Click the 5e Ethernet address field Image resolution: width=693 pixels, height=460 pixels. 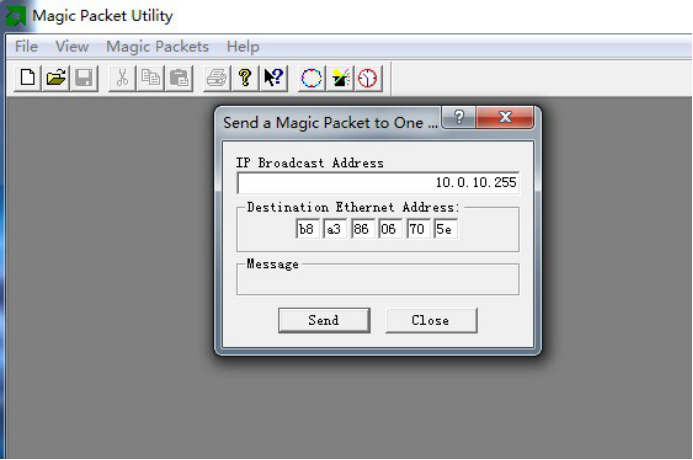445,229
